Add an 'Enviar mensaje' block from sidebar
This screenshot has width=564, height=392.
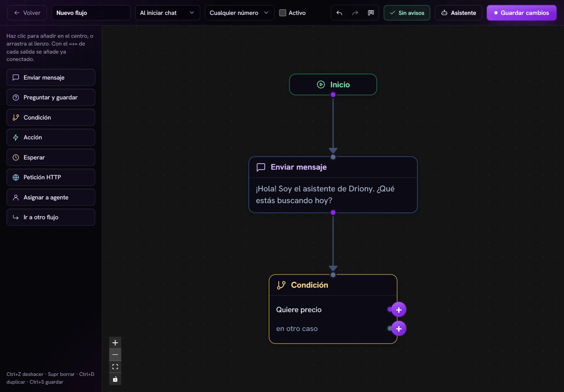pyautogui.click(x=51, y=77)
